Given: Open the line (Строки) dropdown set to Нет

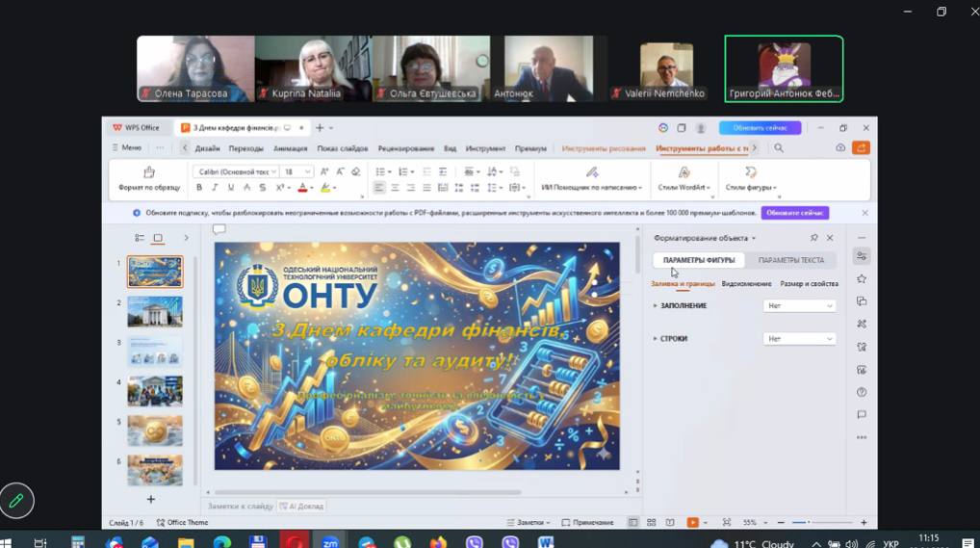Looking at the screenshot, I should [x=799, y=339].
